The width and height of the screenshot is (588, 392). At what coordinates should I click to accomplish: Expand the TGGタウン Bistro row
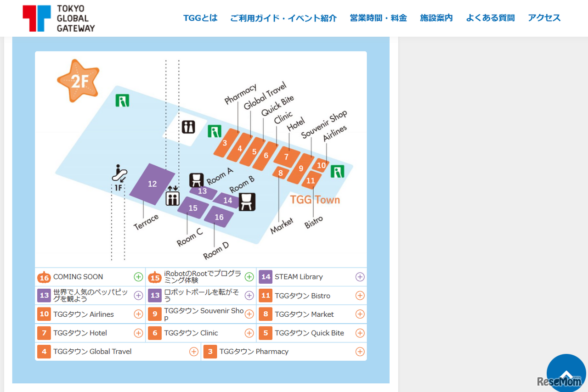coord(360,296)
